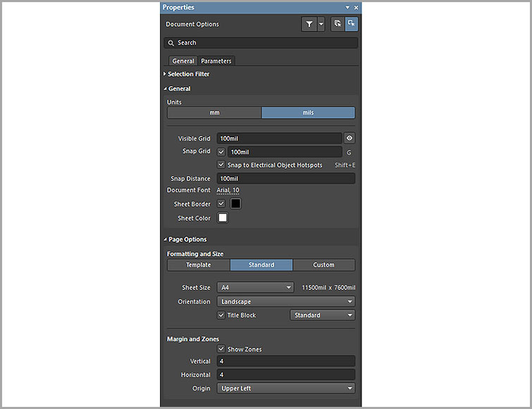
Task: Toggle the Snap Grid checkbox
Action: pyautogui.click(x=221, y=152)
